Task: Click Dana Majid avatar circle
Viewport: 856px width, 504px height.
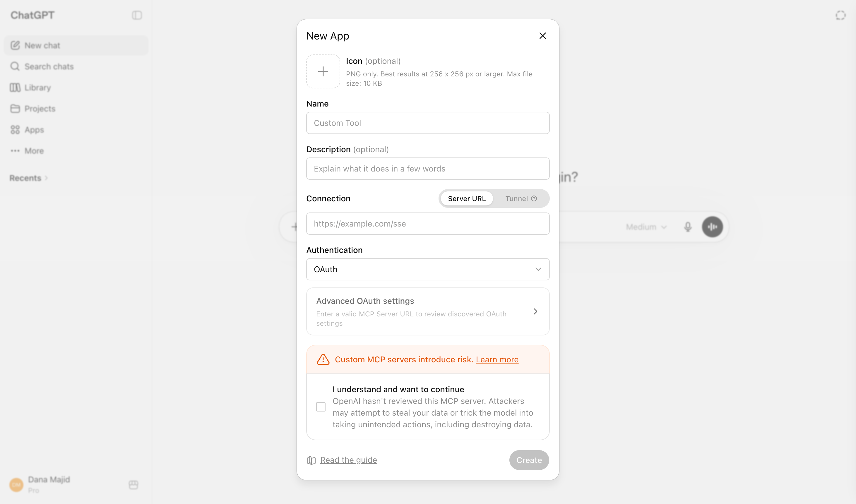Action: pos(16,485)
